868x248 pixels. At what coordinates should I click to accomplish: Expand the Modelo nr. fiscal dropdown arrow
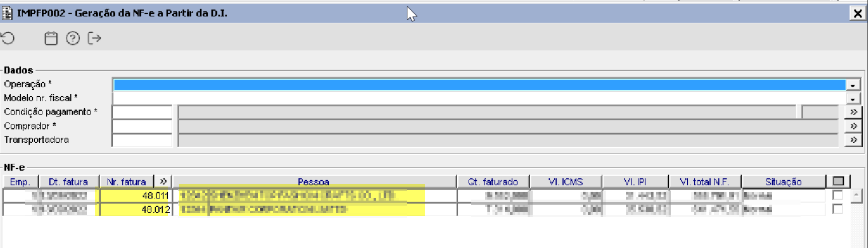click(853, 98)
